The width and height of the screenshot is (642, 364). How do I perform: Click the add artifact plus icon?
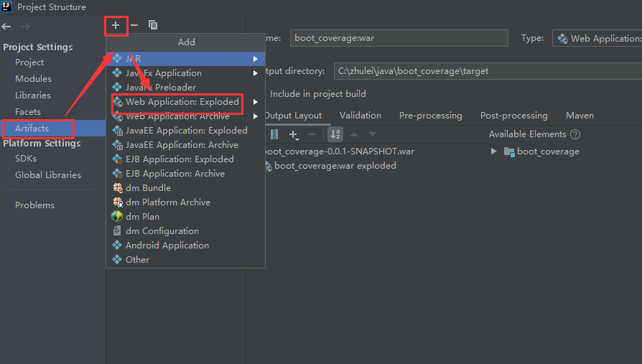pyautogui.click(x=115, y=25)
